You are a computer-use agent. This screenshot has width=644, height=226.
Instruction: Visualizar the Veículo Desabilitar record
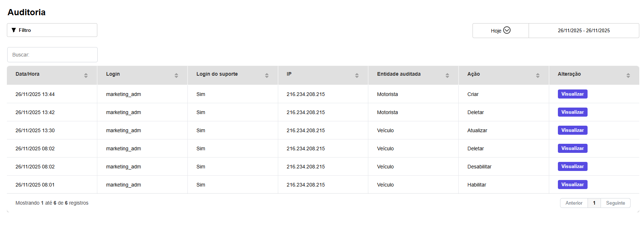572,167
